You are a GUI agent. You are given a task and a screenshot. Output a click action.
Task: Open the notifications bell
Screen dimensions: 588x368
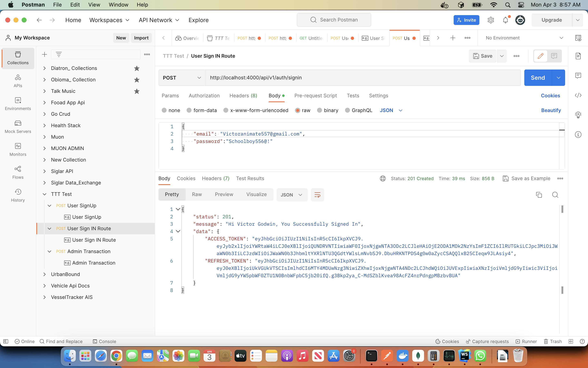(505, 20)
